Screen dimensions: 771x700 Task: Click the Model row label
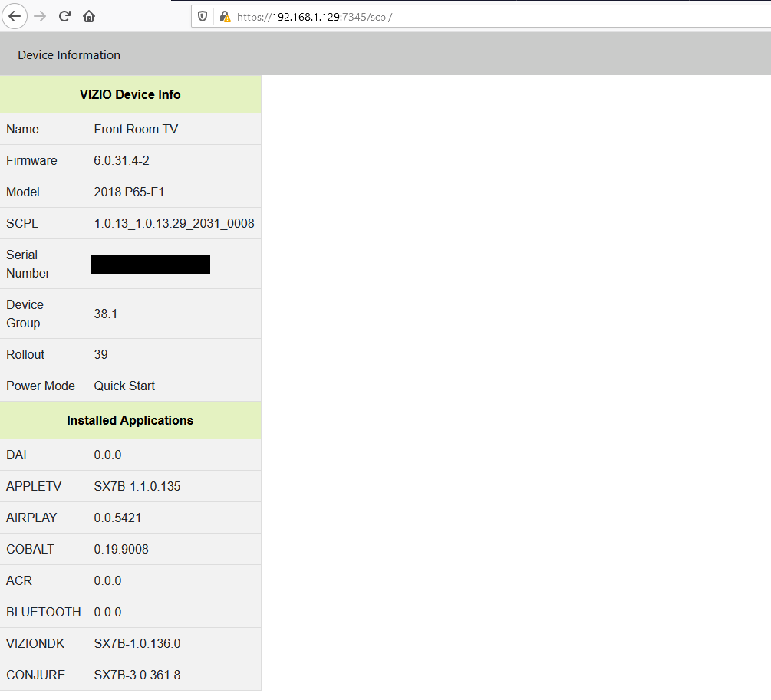[22, 192]
